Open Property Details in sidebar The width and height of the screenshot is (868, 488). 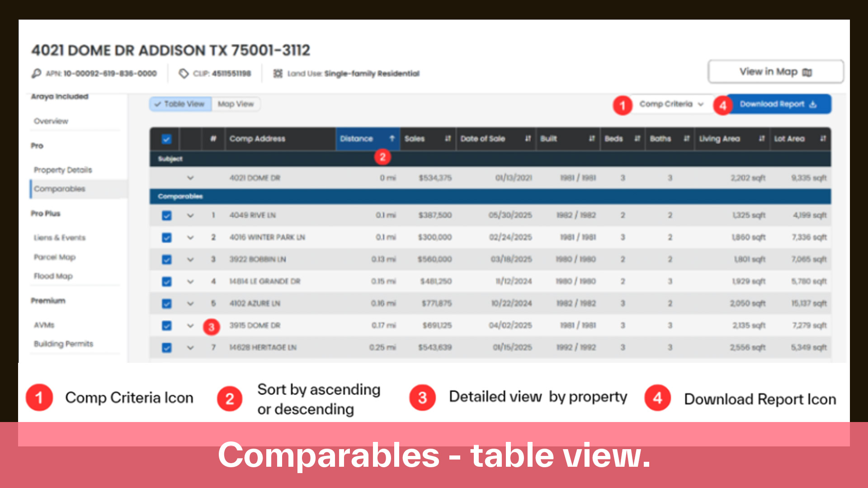63,170
